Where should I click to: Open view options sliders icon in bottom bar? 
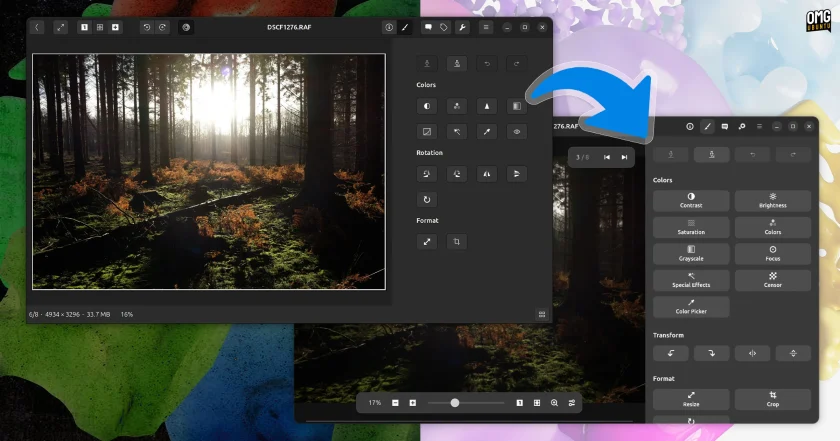click(572, 403)
